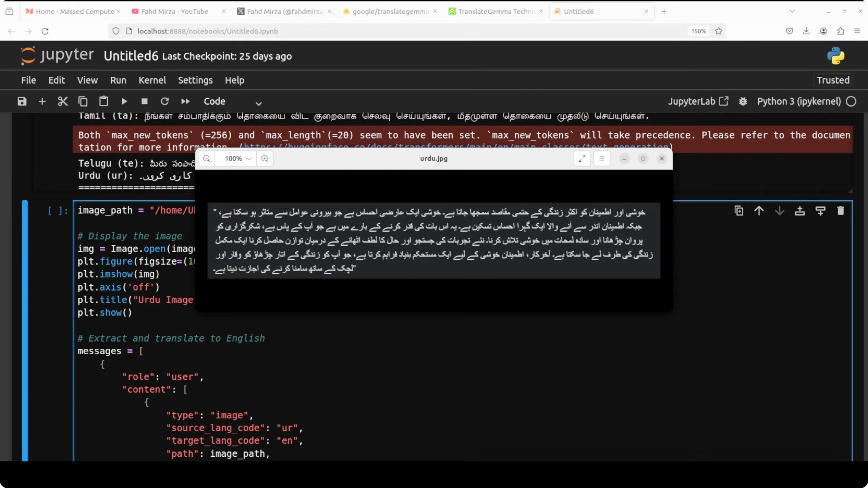The image size is (868, 488).
Task: Restart the kernel with the circular arrow icon
Action: point(165,101)
